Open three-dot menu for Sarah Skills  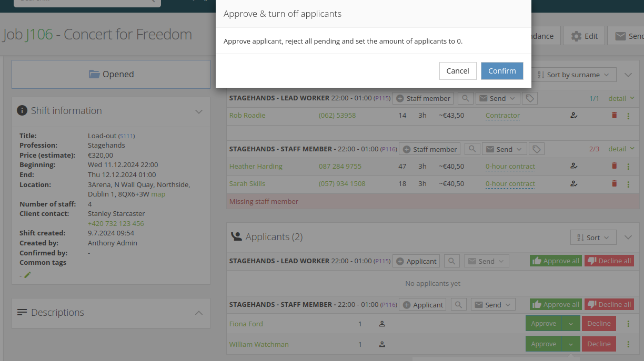(628, 184)
